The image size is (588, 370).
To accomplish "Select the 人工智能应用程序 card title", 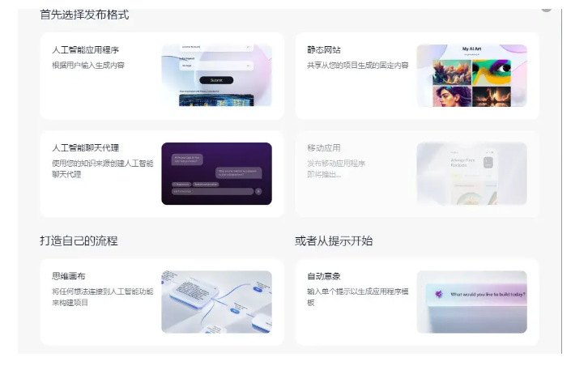I will [85, 50].
